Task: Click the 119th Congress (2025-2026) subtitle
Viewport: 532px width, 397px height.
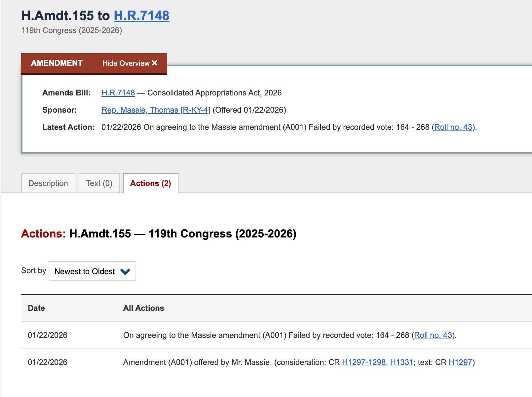Action: pos(72,30)
